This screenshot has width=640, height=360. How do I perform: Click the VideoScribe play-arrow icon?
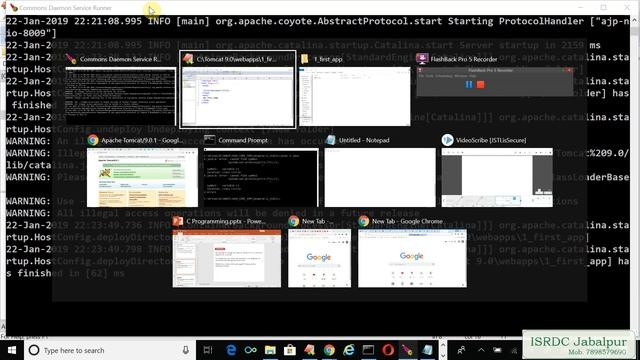pyautogui.click(x=447, y=140)
